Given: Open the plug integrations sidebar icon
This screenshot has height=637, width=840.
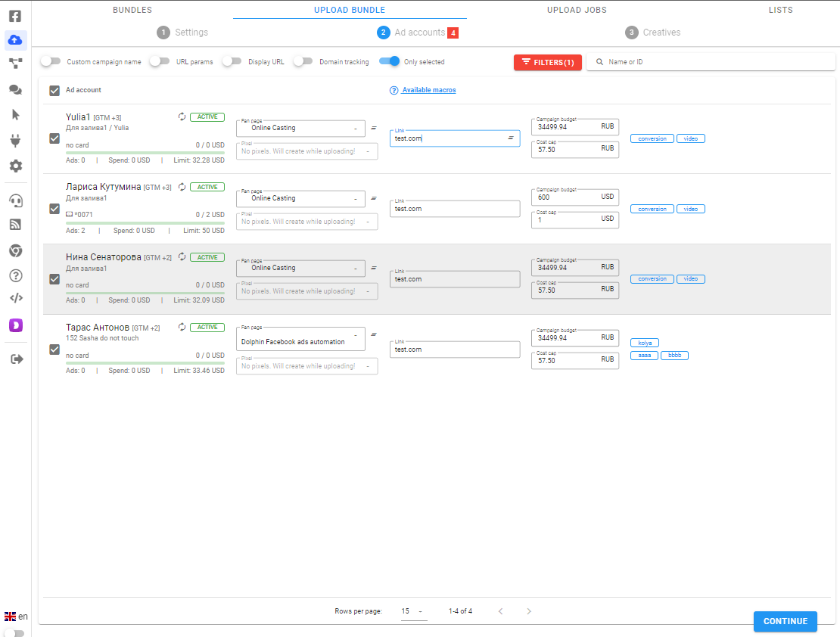Looking at the screenshot, I should [16, 141].
